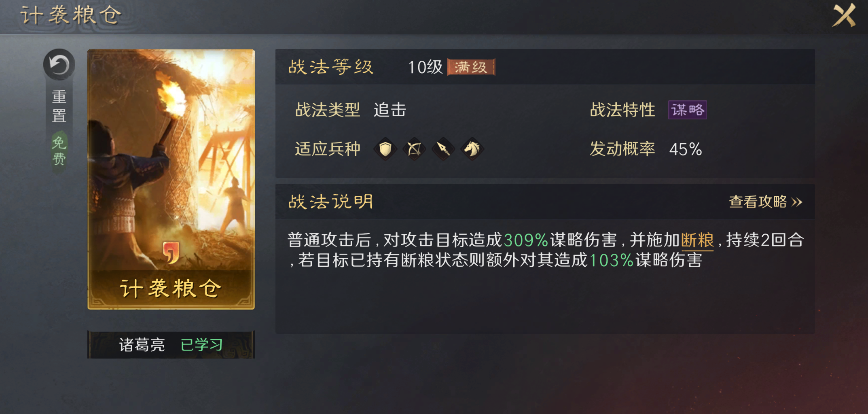Image resolution: width=868 pixels, height=414 pixels.
Task: Click the 重置 reset text
Action: click(x=59, y=106)
